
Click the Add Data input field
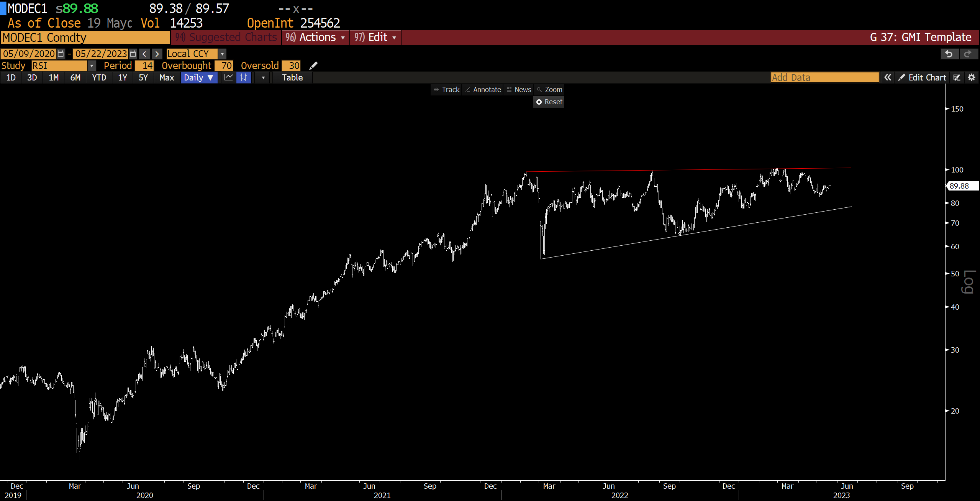(824, 77)
